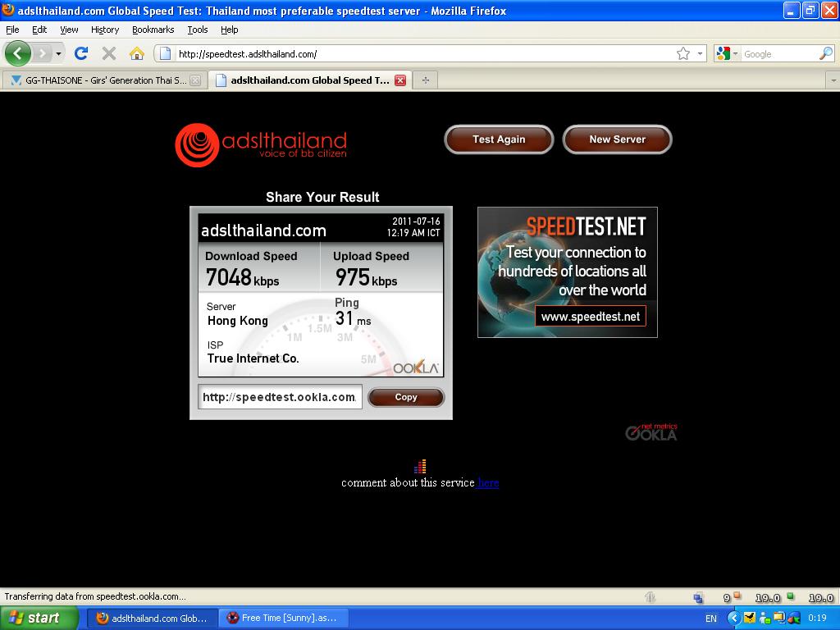840x630 pixels.
Task: Click the Ookla logo inside the result card
Action: [416, 367]
